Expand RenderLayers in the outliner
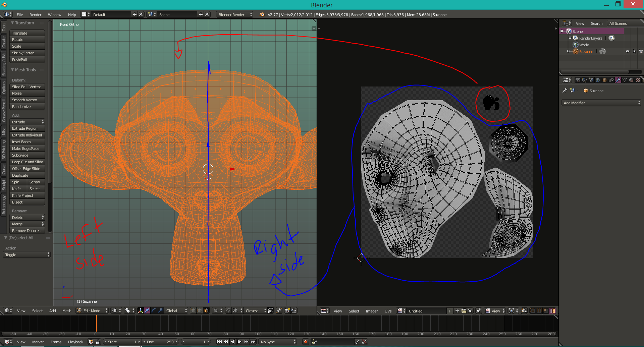The height and width of the screenshot is (347, 644). click(570, 38)
